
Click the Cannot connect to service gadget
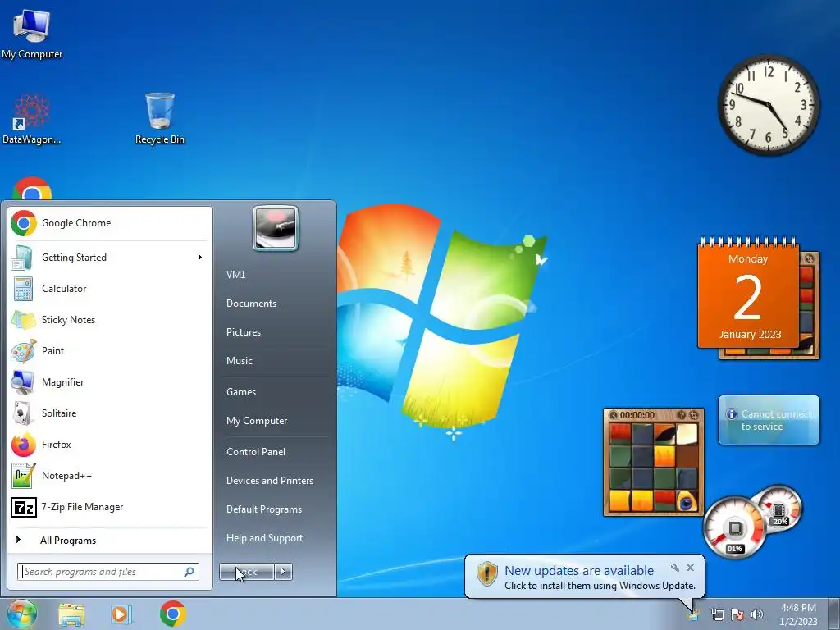pos(769,420)
